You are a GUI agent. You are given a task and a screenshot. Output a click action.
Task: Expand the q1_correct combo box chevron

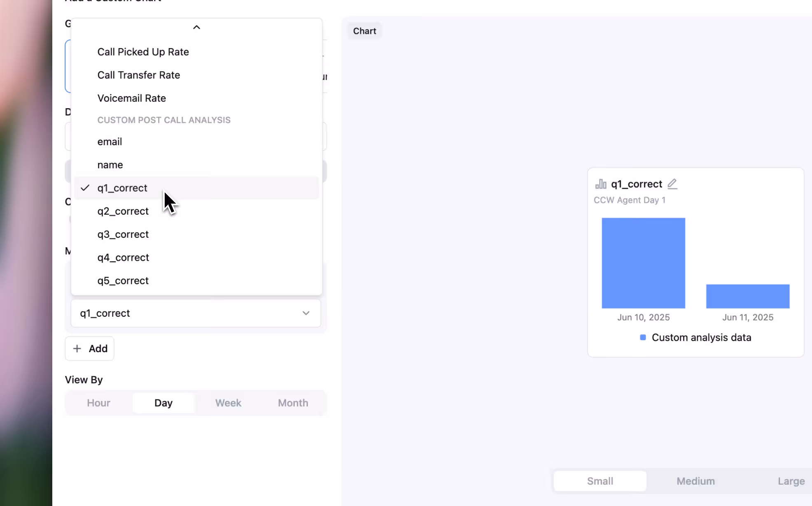pos(306,313)
